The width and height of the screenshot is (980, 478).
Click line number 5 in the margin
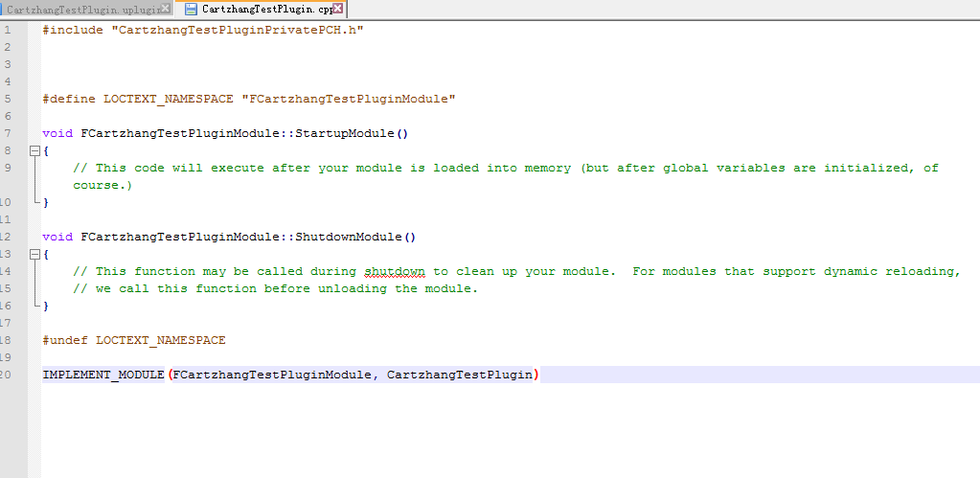[8, 99]
